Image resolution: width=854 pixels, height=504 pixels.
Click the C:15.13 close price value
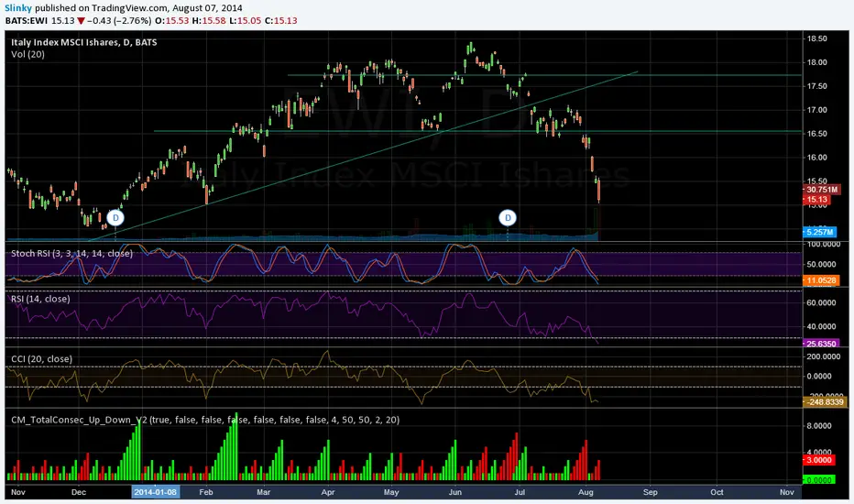coord(281,21)
